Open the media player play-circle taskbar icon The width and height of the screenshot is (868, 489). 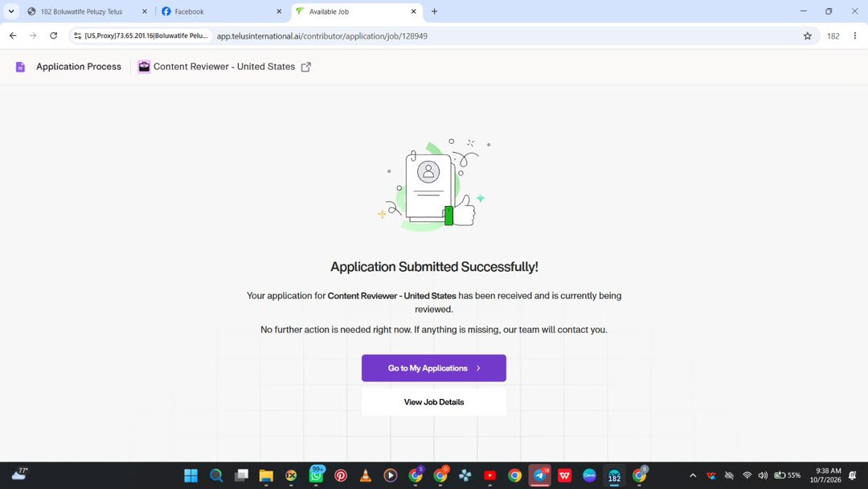click(x=391, y=475)
